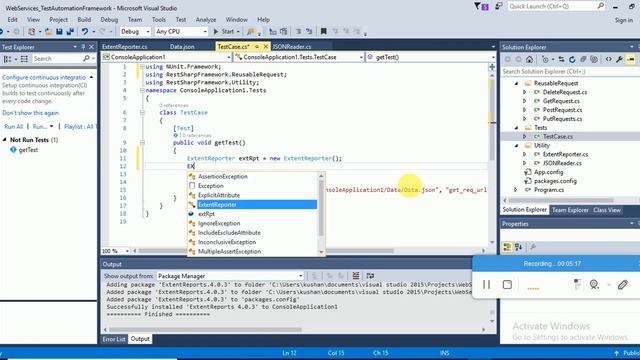
Task: Click the Search Solution Explorer field
Action: 569,71
